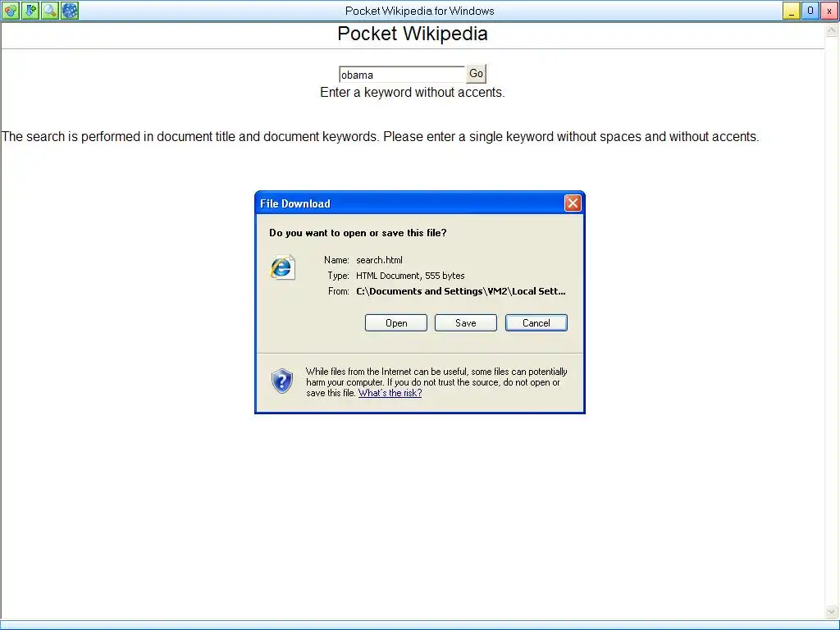Cancel the File Download dialog
The image size is (840, 630).
pos(536,323)
